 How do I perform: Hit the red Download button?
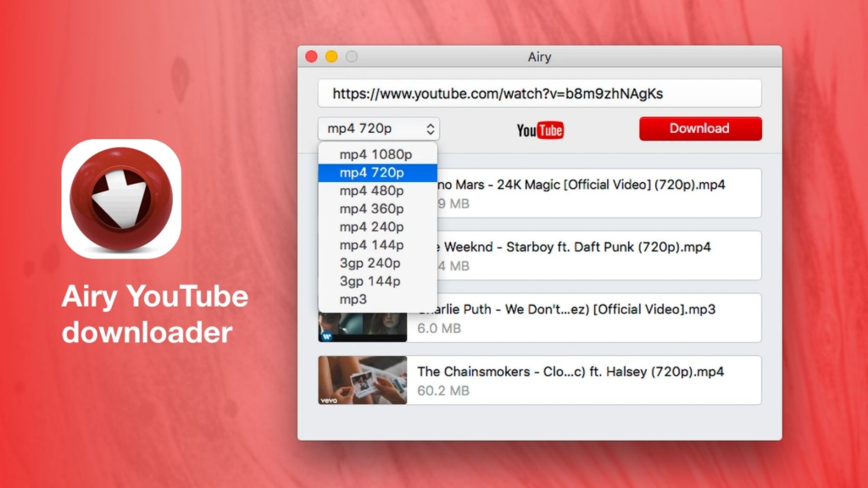point(700,129)
